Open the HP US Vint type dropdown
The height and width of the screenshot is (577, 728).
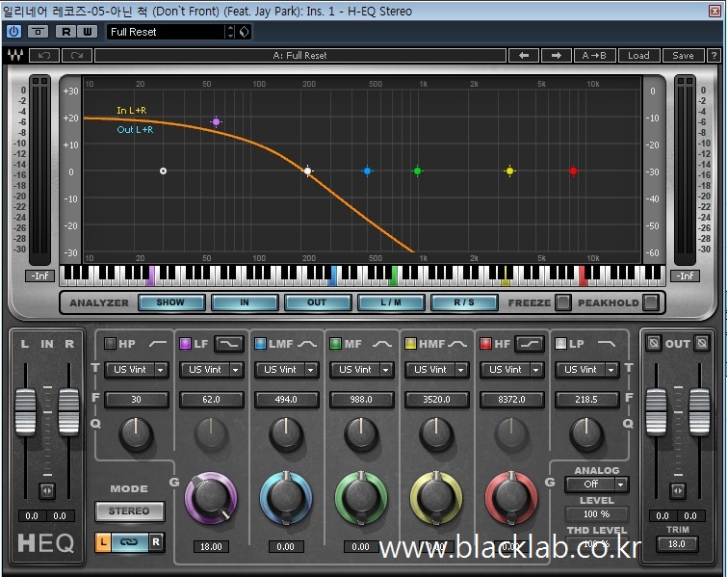(x=136, y=370)
